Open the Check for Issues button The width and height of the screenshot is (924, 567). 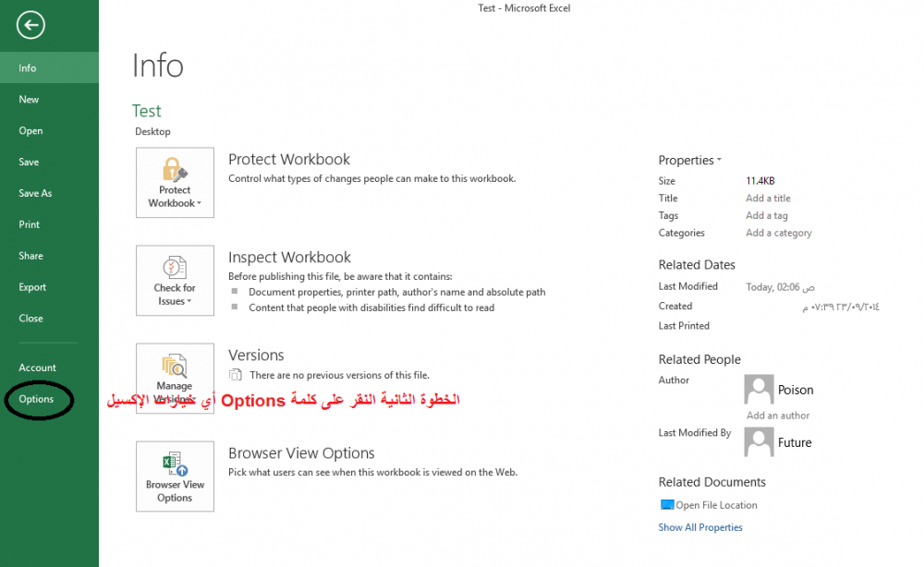[x=175, y=280]
